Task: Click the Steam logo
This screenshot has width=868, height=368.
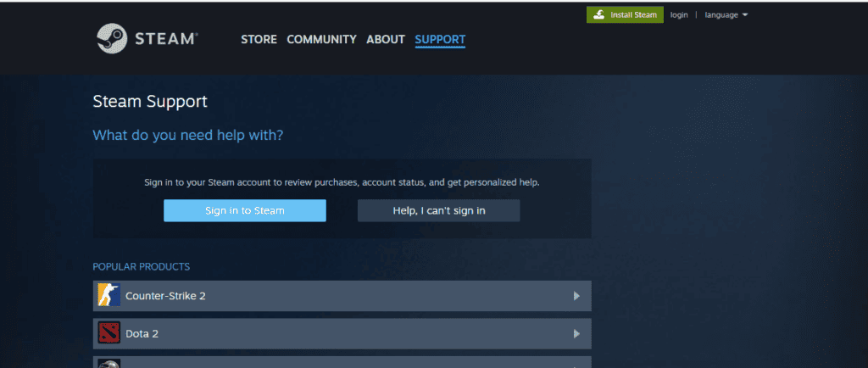Action: [x=147, y=39]
